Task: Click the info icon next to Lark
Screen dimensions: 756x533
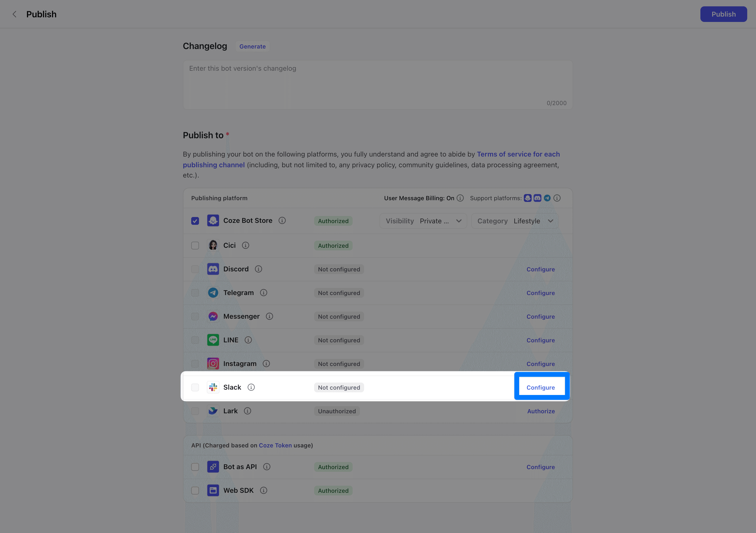Action: (247, 411)
